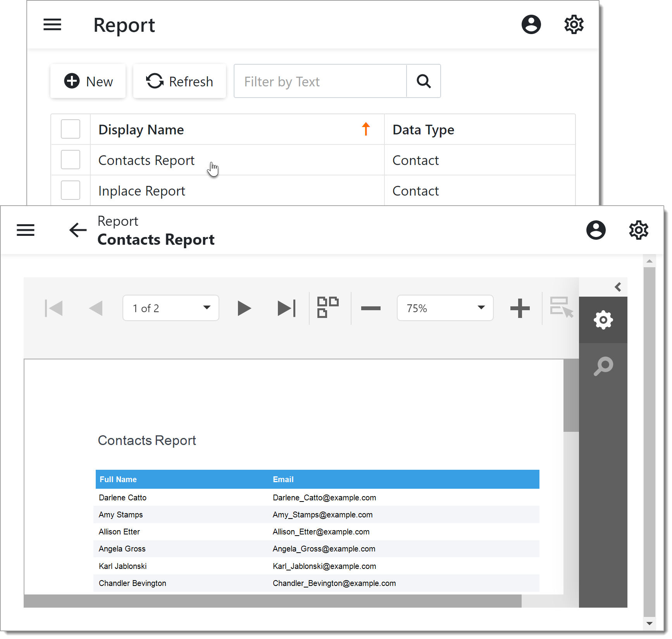Collapse the right side panel chevron

[618, 287]
